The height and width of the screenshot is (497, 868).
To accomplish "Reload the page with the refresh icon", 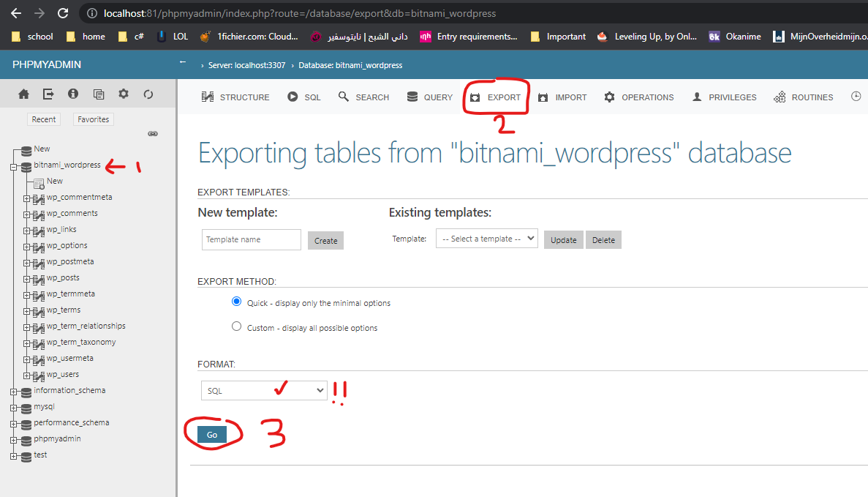I will coord(63,12).
